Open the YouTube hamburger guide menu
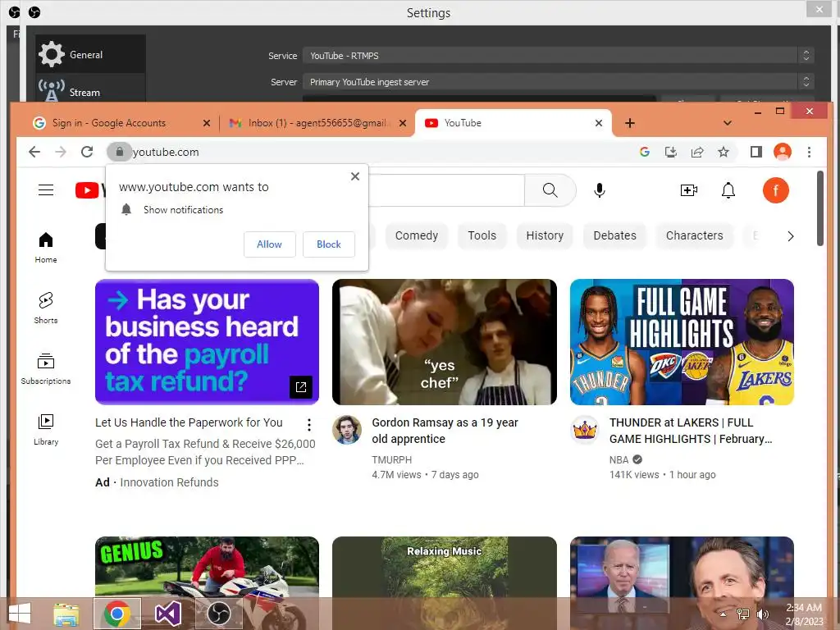Image resolution: width=840 pixels, height=630 pixels. 46,190
